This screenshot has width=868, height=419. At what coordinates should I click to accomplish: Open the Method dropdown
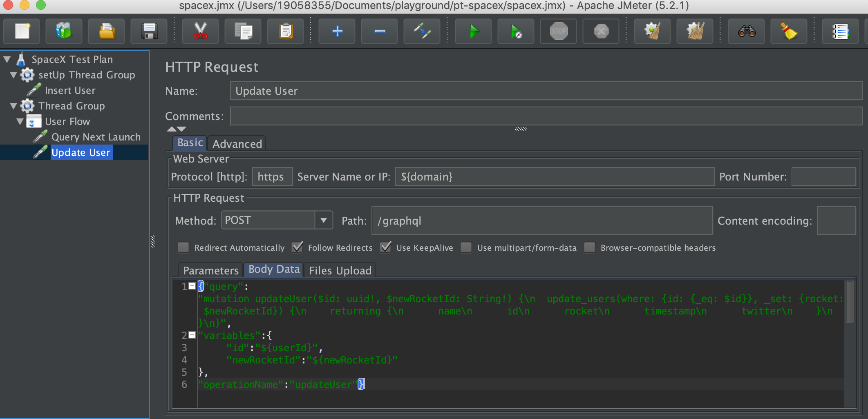[324, 220]
